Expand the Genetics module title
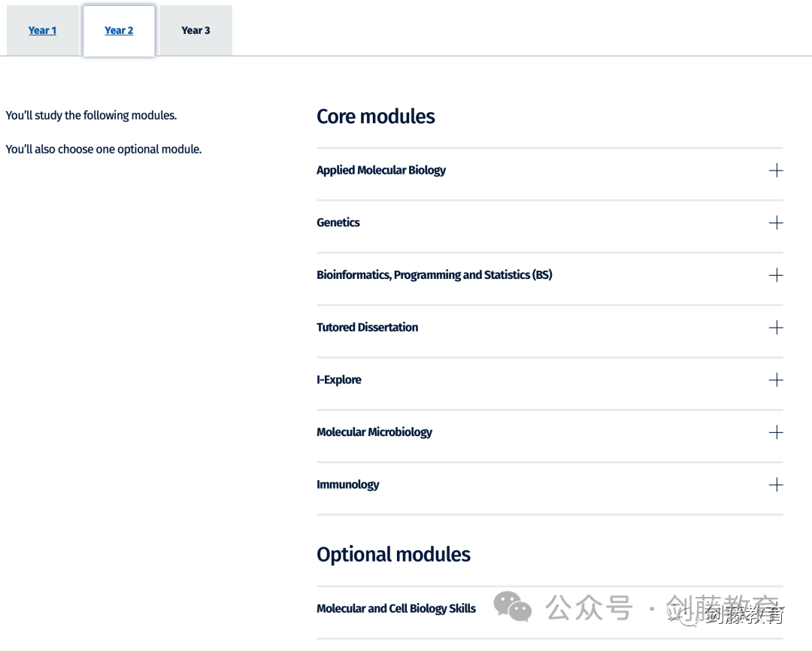This screenshot has height=651, width=812. (x=338, y=223)
